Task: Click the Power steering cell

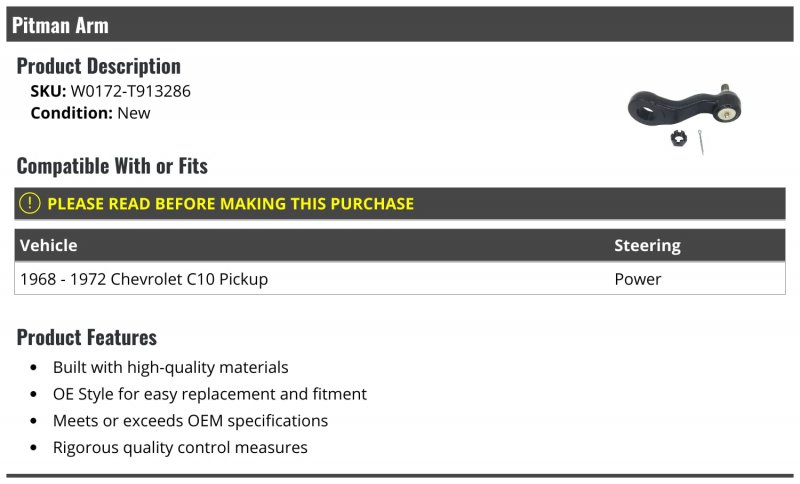Action: click(x=638, y=279)
